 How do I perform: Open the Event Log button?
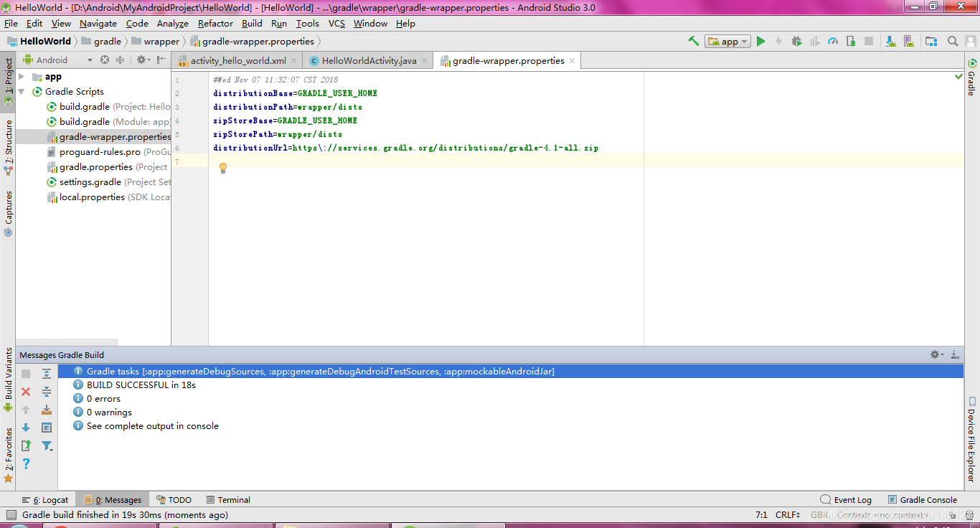tap(846, 500)
